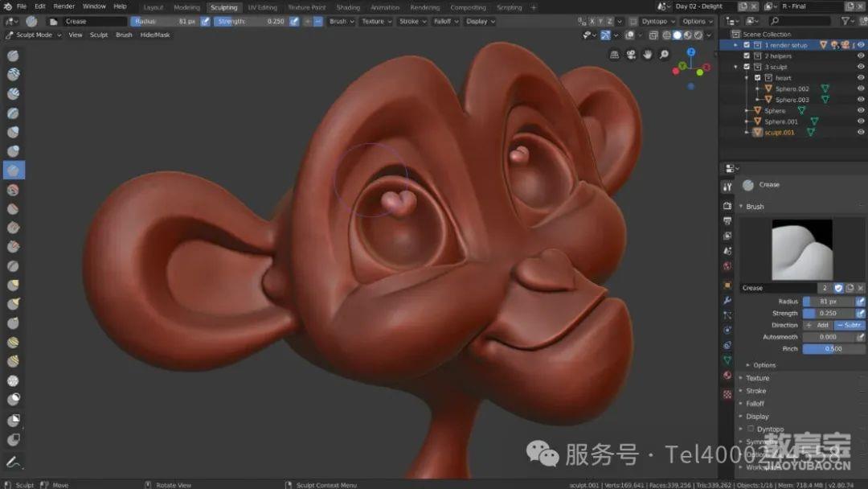The image size is (868, 489).
Task: Click the Strength slider in properties panel
Action: (x=829, y=313)
